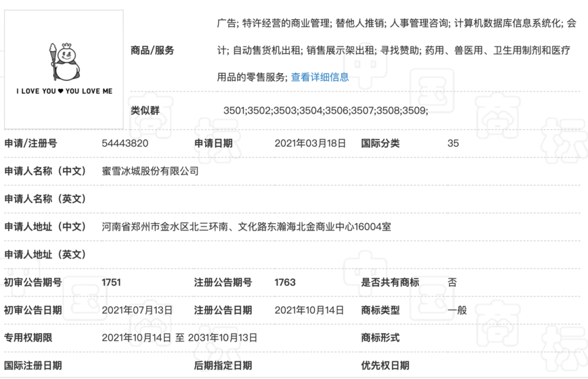
Task: Click the 申请/注册号 label
Action: (x=31, y=144)
